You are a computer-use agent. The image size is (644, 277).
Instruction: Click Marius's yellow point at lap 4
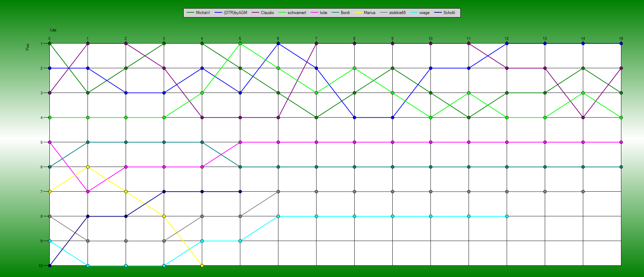[202, 266]
